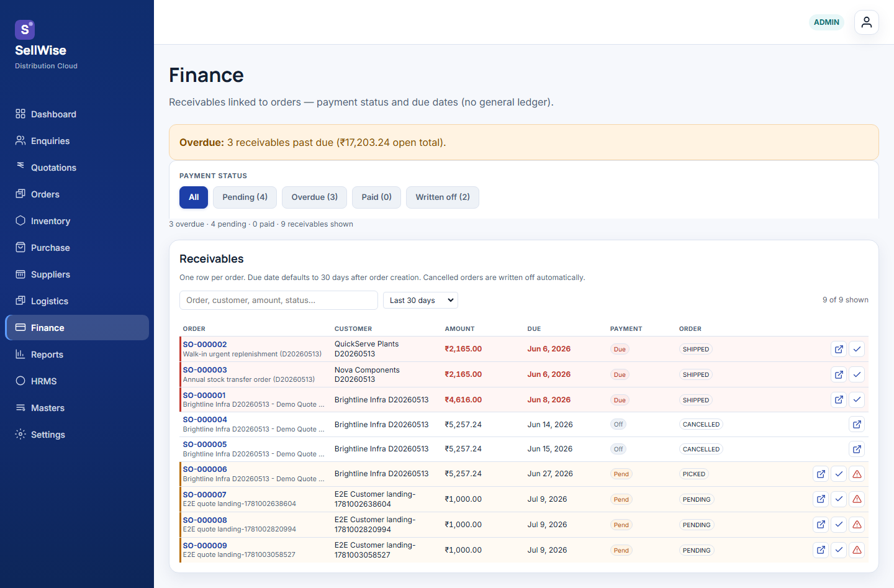Open the user profile icon
Image resolution: width=894 pixels, height=588 pixels.
[x=866, y=22]
